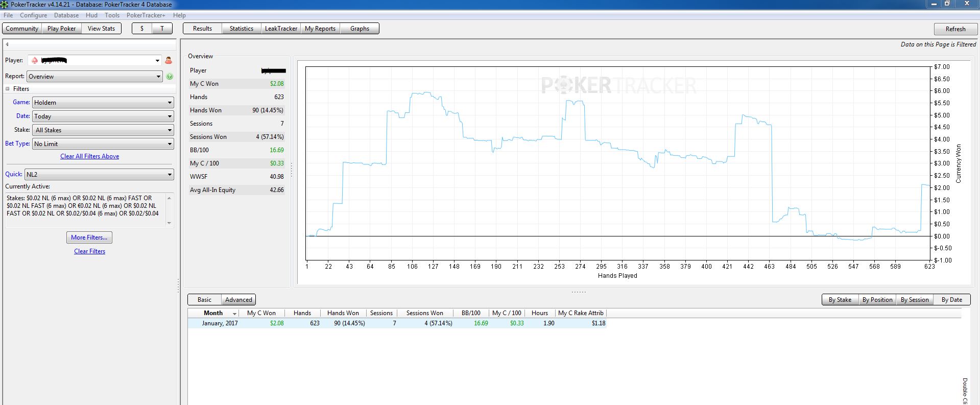
Task: Open the Graphs tab
Action: pyautogui.click(x=360, y=29)
